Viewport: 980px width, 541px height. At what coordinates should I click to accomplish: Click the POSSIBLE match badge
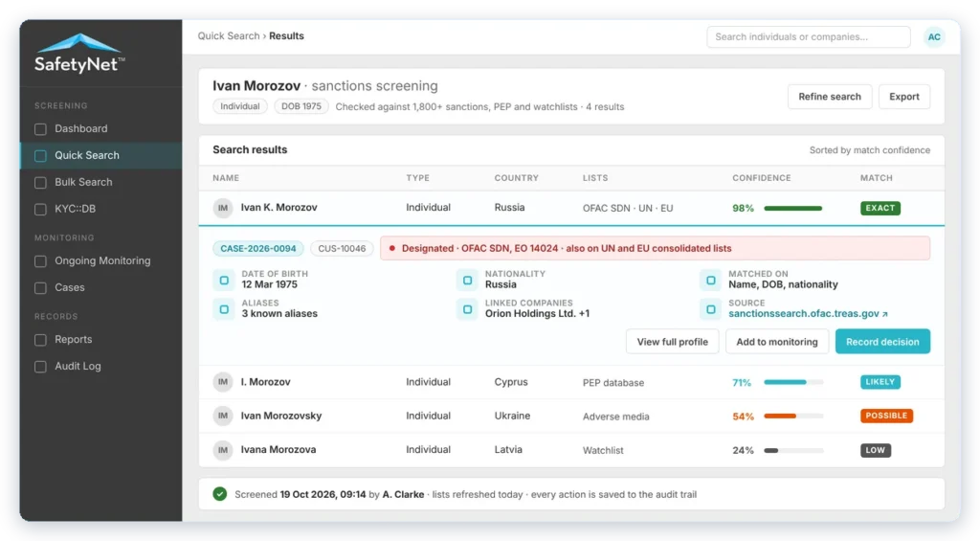click(x=886, y=416)
